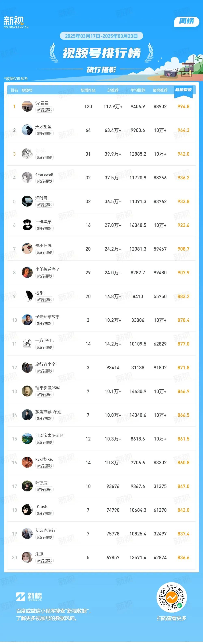The image size is (203, 644).
Task: Click 椿季i umbrella avatar
Action: [27, 296]
